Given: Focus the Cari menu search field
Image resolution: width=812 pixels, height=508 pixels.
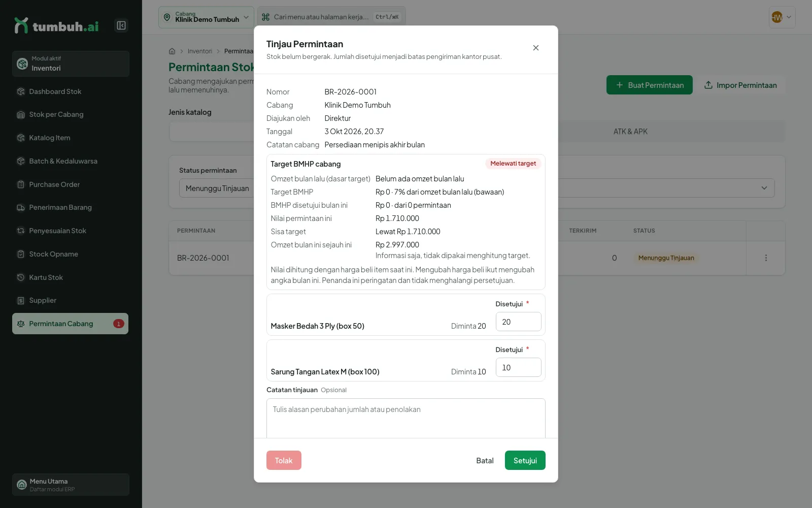Looking at the screenshot, I should pos(331,17).
